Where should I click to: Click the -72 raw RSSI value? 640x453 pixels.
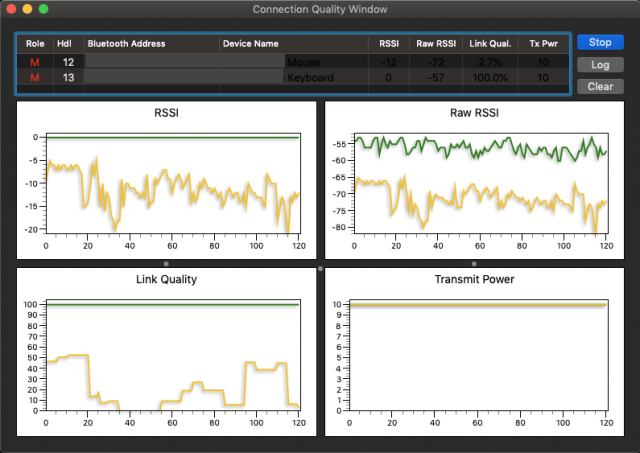[x=436, y=62]
